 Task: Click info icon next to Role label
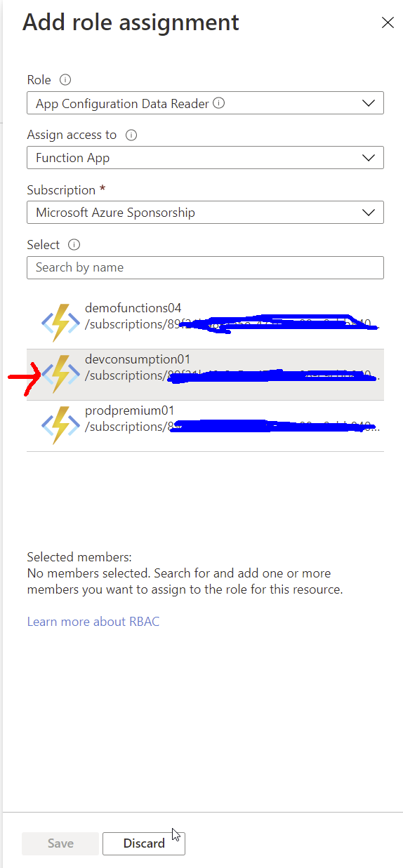(x=65, y=80)
